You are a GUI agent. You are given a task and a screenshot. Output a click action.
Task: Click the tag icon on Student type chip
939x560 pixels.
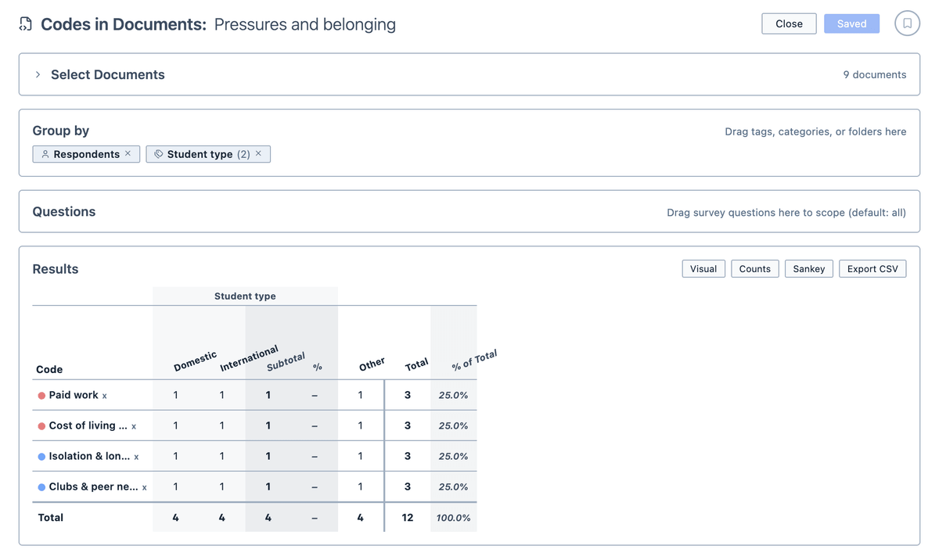coord(159,154)
